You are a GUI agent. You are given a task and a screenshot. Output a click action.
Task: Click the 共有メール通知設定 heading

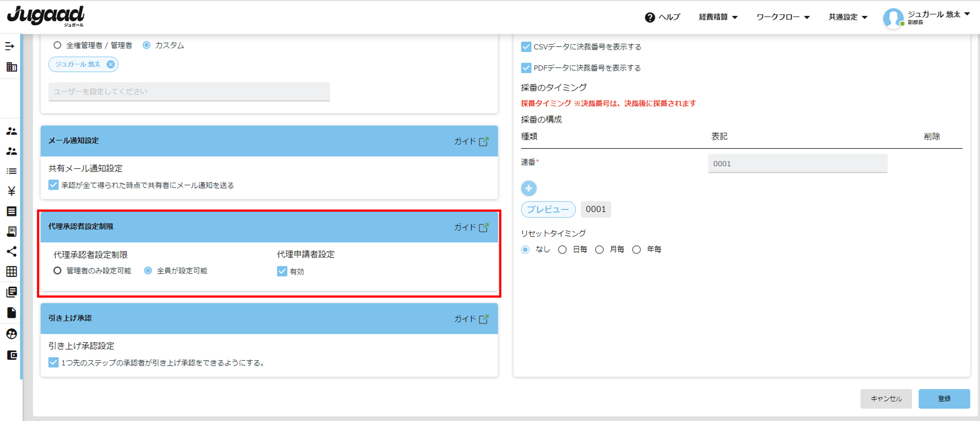tap(86, 168)
